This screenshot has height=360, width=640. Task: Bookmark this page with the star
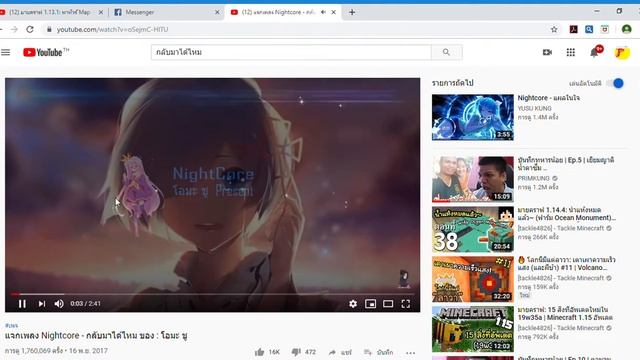tap(554, 29)
